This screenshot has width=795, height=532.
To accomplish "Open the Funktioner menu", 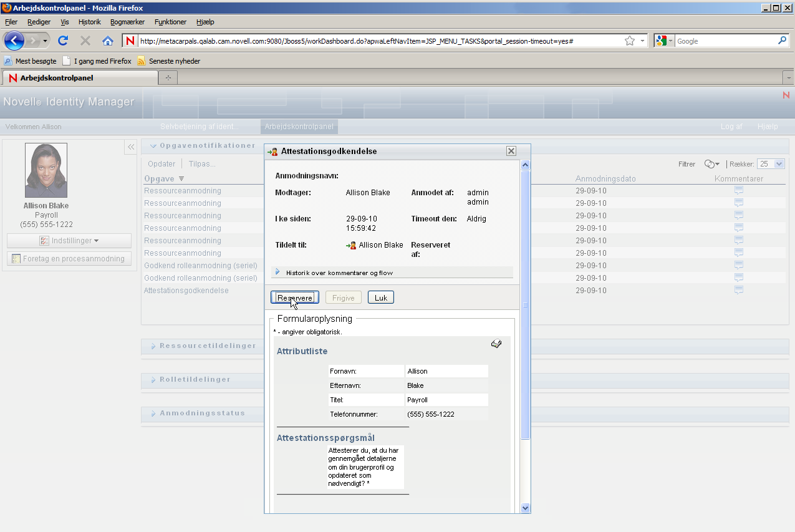I will (x=170, y=22).
